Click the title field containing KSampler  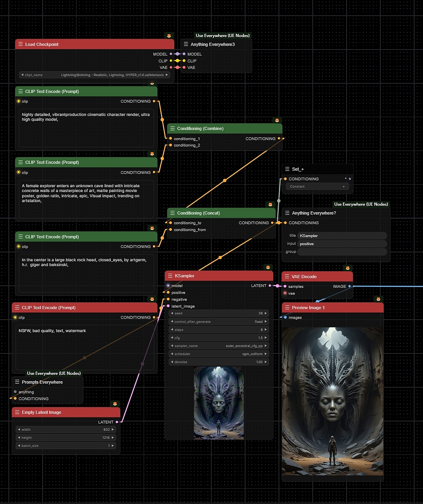(x=343, y=235)
